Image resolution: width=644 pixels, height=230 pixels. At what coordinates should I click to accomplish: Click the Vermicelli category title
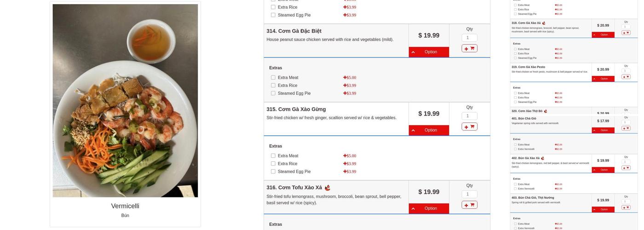pos(125,206)
